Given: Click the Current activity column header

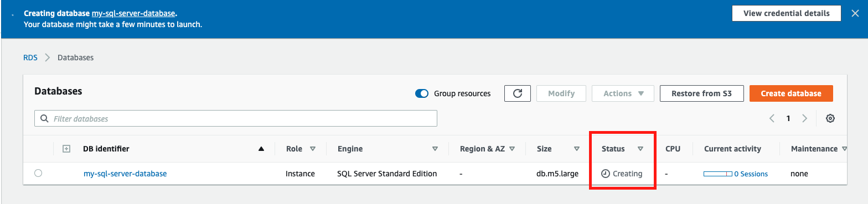Looking at the screenshot, I should click(732, 149).
